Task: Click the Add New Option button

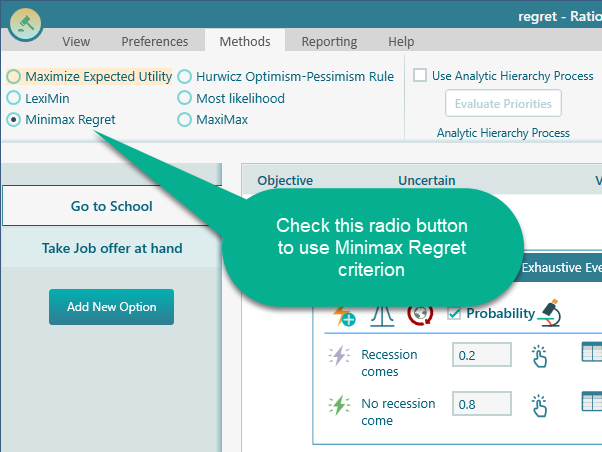Action: point(111,307)
